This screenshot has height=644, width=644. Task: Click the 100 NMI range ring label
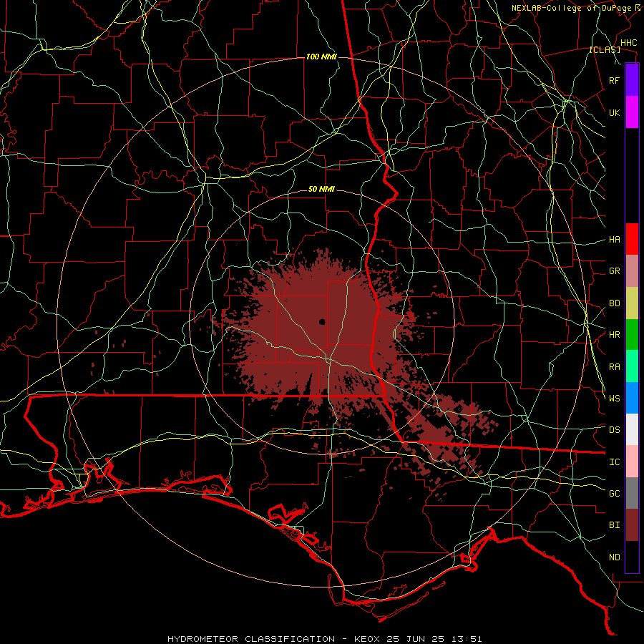pos(321,57)
